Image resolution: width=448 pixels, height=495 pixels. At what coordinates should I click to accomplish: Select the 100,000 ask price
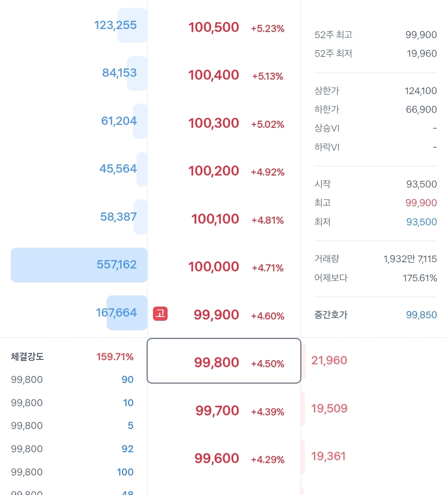click(x=214, y=267)
